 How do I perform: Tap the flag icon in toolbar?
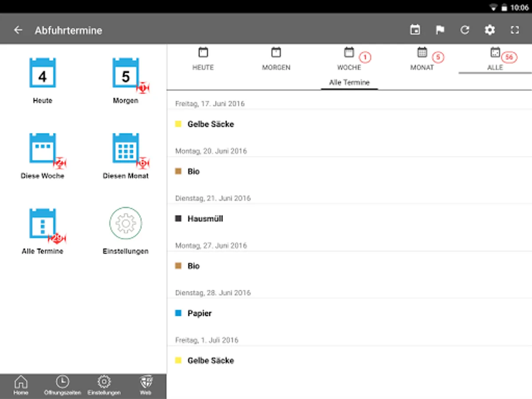pos(440,30)
